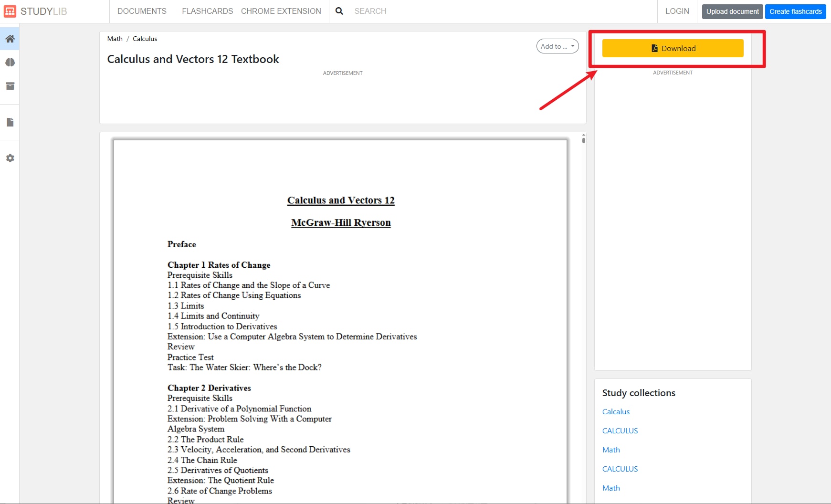831x504 pixels.
Task: Open the DOCUMENTS menu
Action: 142,11
